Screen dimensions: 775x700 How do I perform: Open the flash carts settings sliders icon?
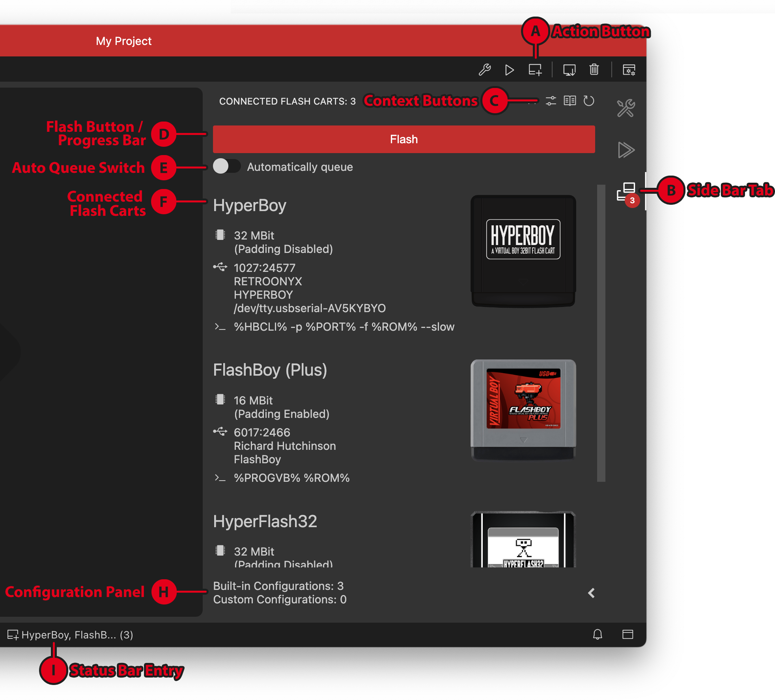click(x=551, y=101)
